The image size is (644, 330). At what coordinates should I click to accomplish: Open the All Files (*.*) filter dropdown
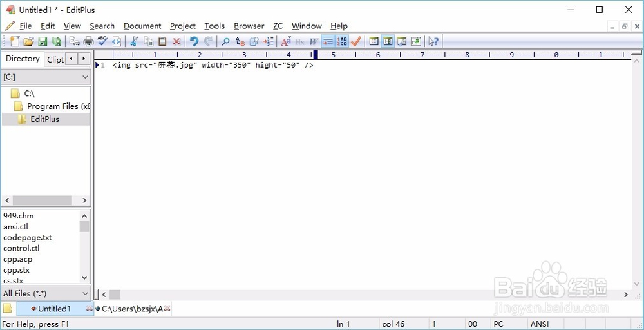click(x=46, y=293)
